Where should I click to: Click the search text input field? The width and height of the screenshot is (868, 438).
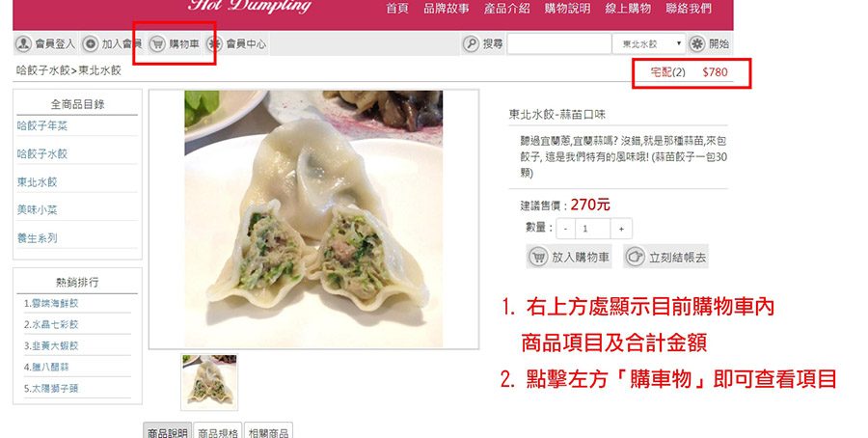point(559,43)
